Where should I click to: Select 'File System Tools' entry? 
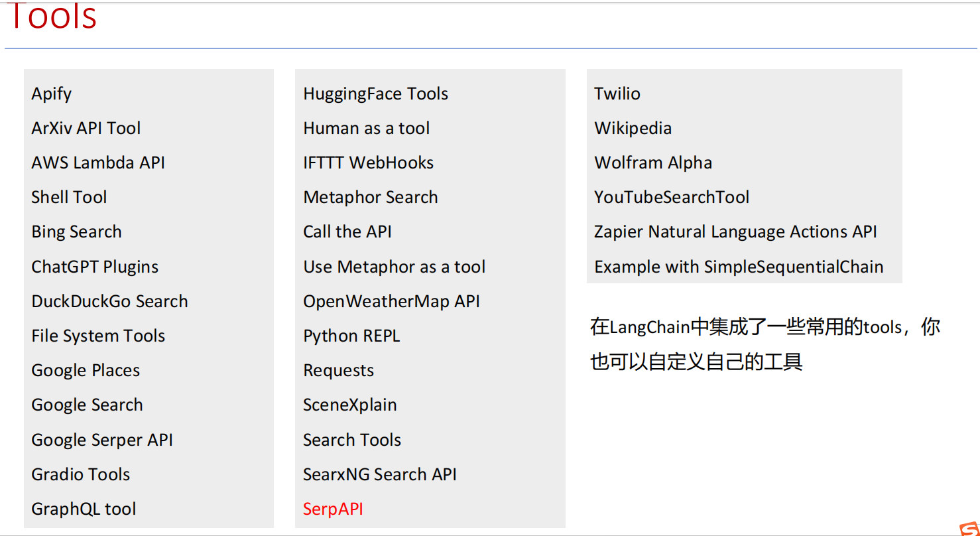pyautogui.click(x=98, y=336)
